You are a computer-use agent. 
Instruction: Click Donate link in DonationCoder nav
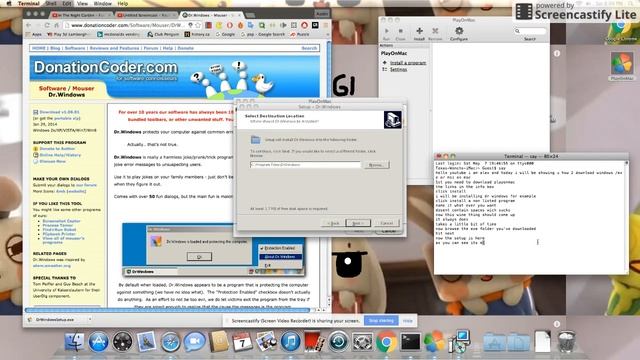(x=185, y=48)
